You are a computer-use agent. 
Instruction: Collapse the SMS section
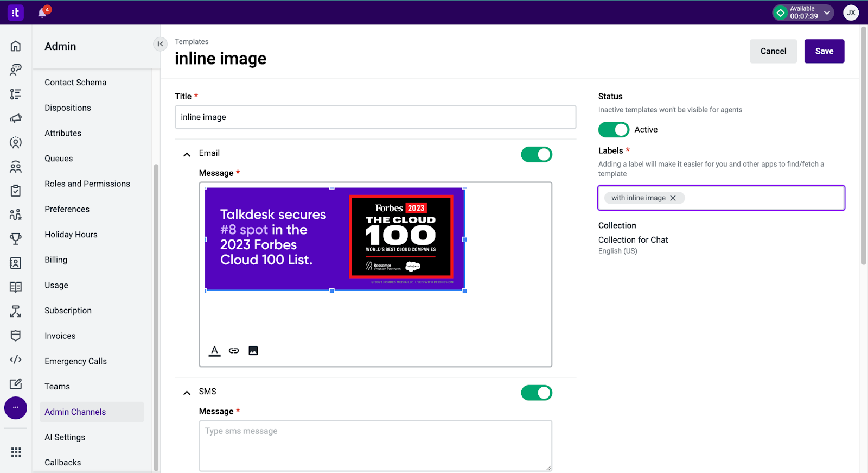(x=187, y=393)
